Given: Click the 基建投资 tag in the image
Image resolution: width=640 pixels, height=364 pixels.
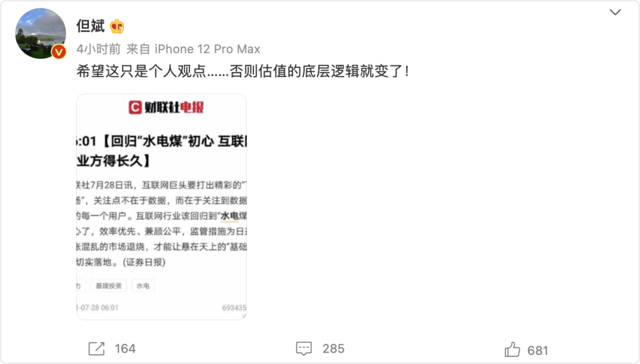Looking at the screenshot, I should (x=108, y=286).
